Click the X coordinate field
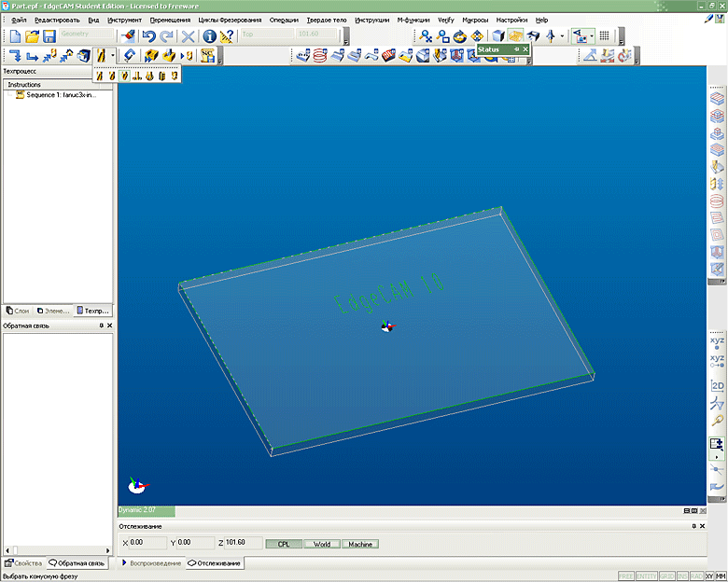The image size is (728, 582). 147,543
